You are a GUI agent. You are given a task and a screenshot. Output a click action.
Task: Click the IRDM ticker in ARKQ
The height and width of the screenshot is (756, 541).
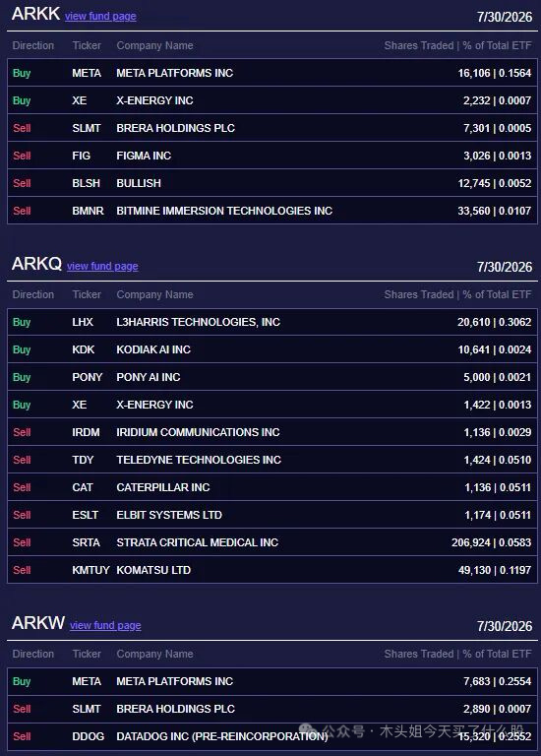86,432
